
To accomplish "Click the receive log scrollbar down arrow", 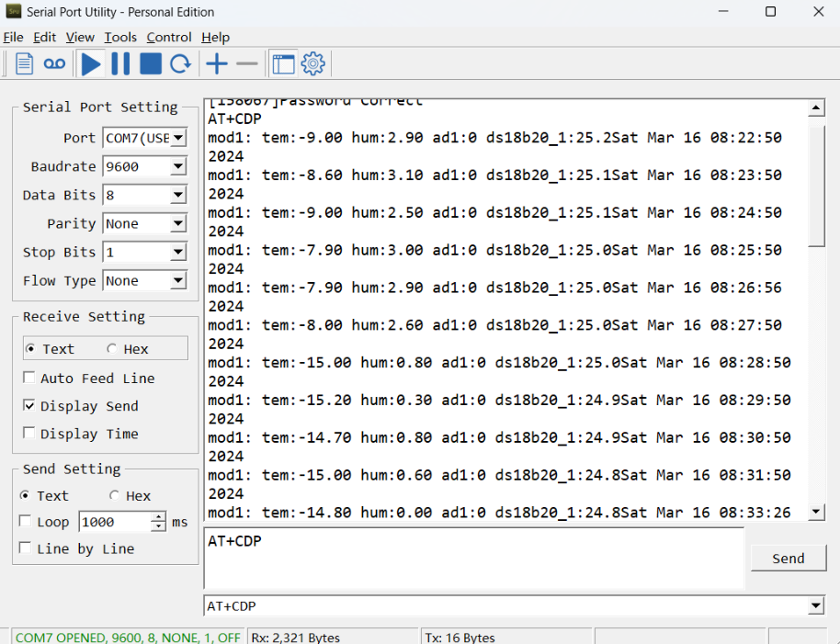I will pyautogui.click(x=815, y=512).
